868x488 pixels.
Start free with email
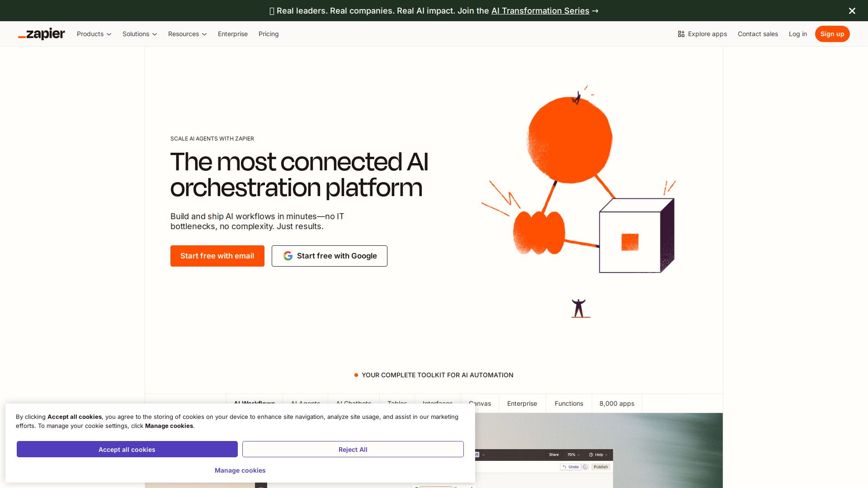point(217,256)
